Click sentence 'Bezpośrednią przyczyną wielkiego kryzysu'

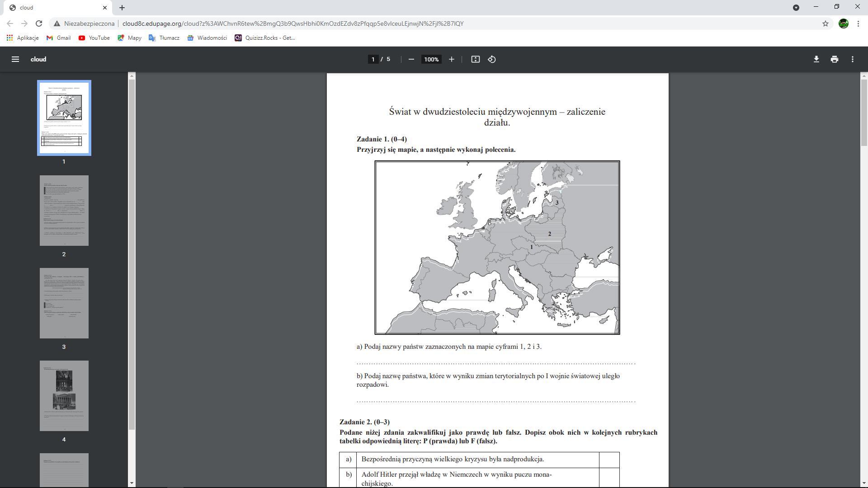[453, 459]
